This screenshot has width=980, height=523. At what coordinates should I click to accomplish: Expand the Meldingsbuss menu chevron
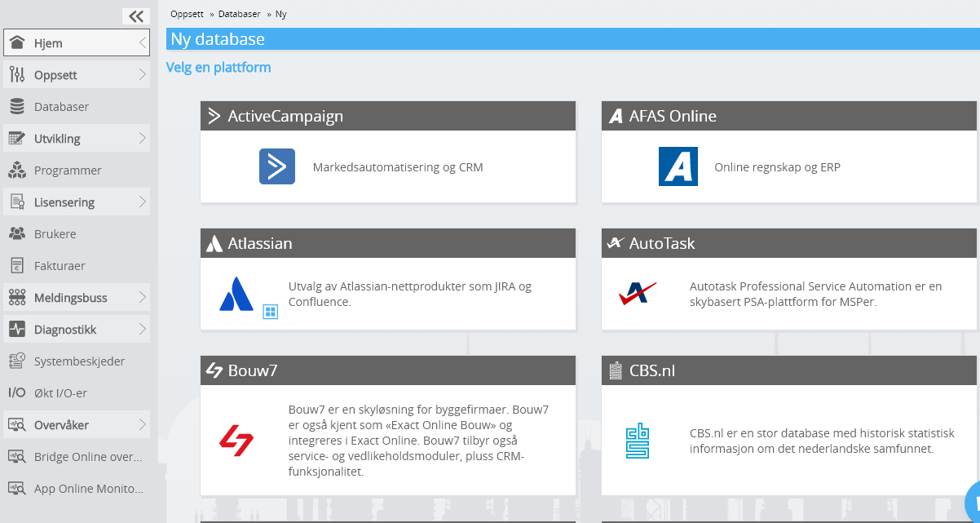tap(142, 298)
